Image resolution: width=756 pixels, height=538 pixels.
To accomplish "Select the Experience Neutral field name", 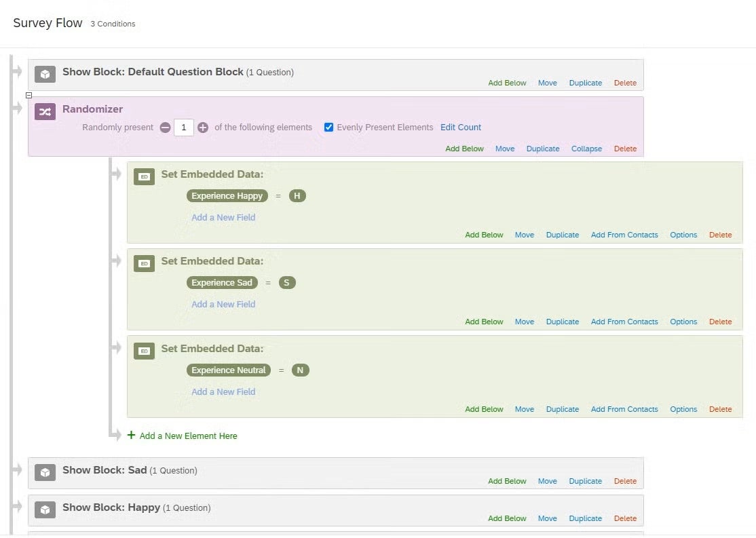I will tap(229, 370).
